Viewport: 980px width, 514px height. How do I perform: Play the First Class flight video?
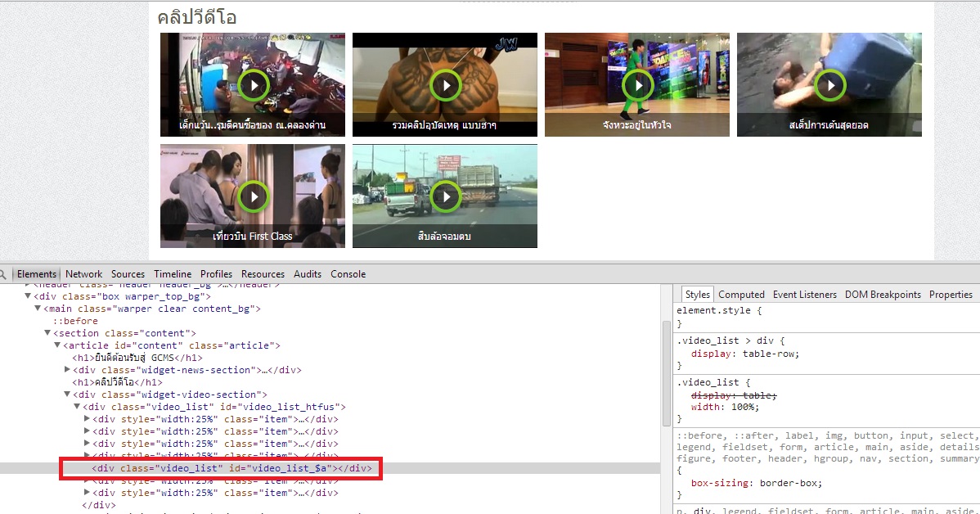[x=253, y=197]
